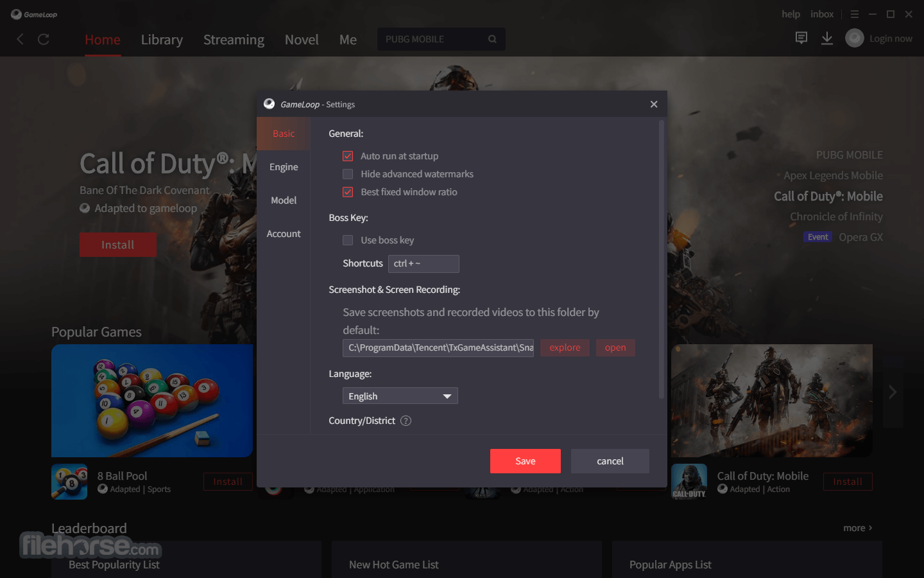Click more link next to Leaderboard
Screen dimensions: 924x578
click(x=857, y=528)
